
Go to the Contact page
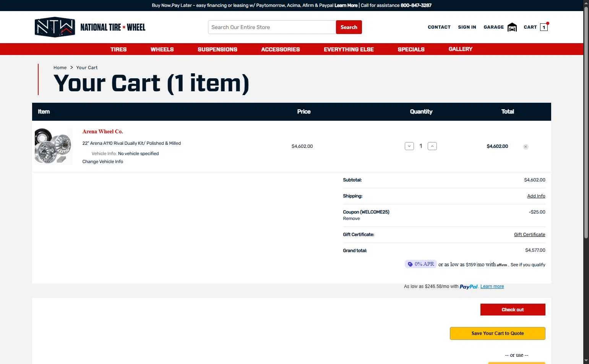coord(439,27)
